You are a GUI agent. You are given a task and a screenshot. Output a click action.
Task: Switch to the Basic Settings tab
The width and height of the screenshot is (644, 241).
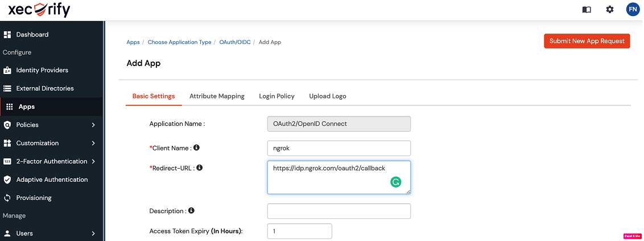click(x=154, y=96)
